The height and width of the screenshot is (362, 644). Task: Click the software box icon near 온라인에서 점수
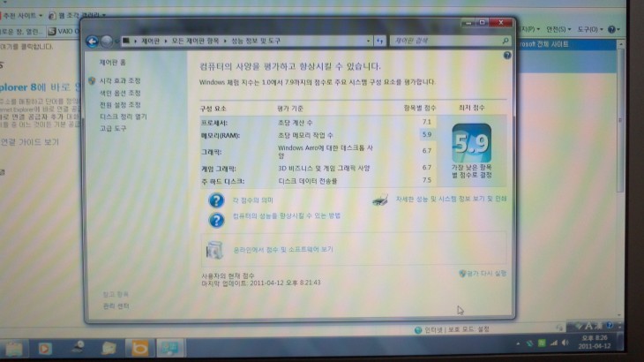point(214,250)
